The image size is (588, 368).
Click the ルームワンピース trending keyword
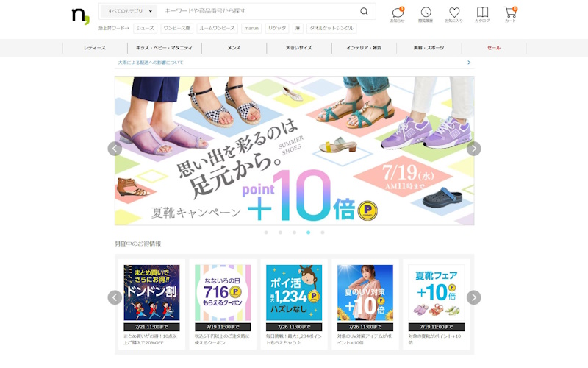(x=217, y=28)
